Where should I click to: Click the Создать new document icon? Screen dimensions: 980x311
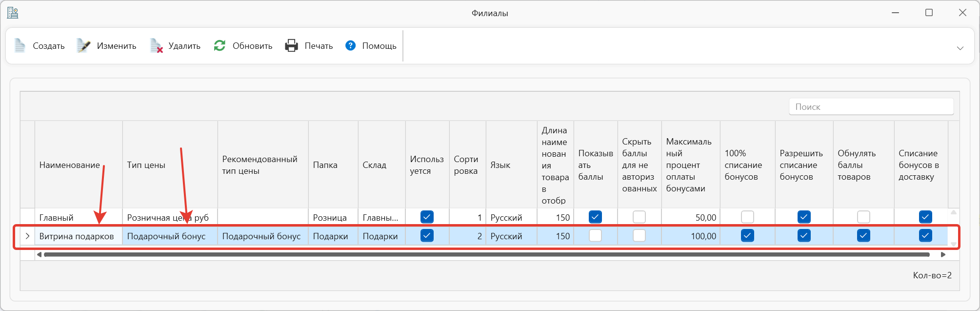[20, 45]
